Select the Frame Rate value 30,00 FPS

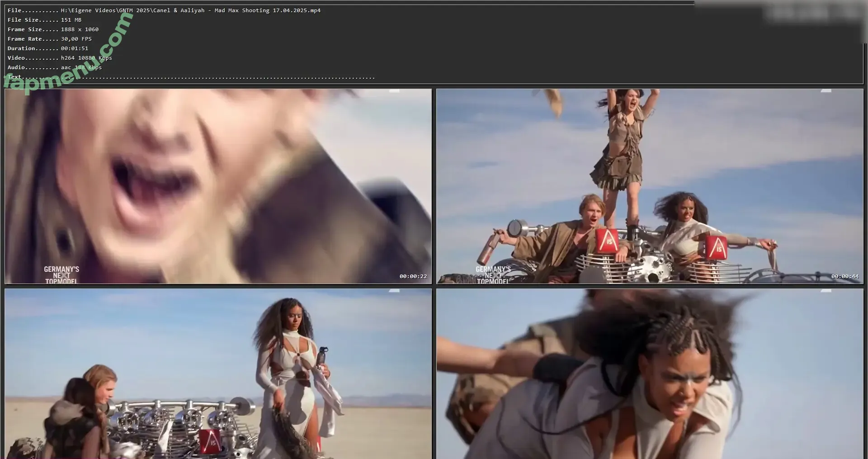coord(76,39)
